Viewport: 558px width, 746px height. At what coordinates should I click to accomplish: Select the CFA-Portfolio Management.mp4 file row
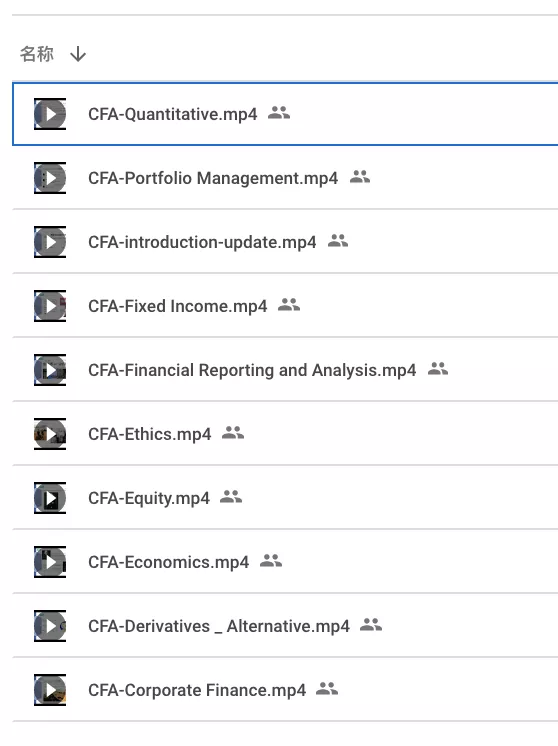point(285,178)
